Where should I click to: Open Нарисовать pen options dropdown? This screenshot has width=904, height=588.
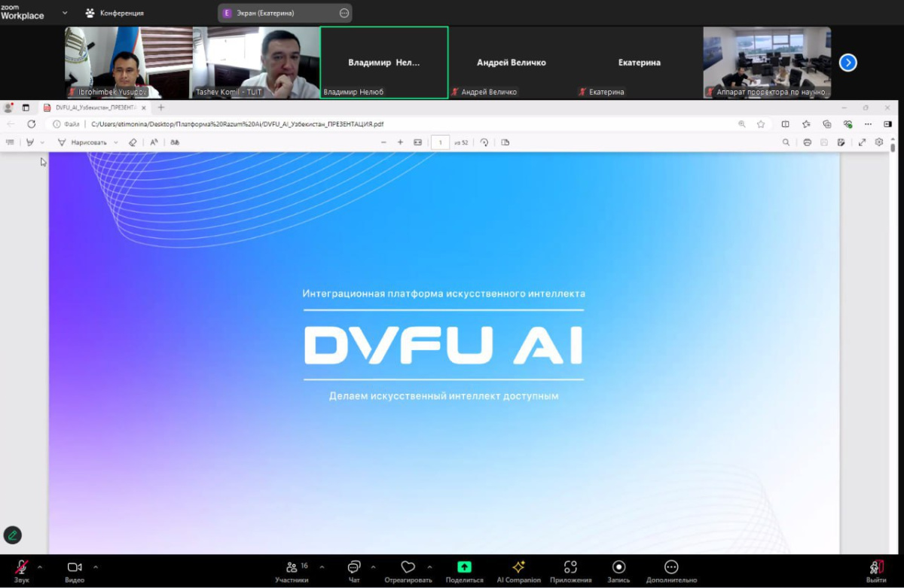(x=116, y=142)
